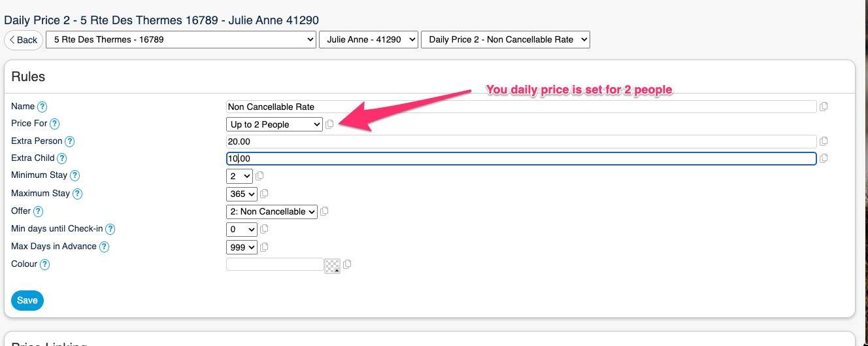Click the Back button

coord(24,40)
